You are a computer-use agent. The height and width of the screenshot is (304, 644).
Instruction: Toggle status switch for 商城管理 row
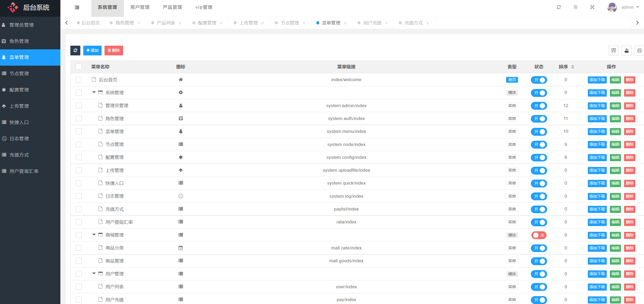pyautogui.click(x=539, y=235)
